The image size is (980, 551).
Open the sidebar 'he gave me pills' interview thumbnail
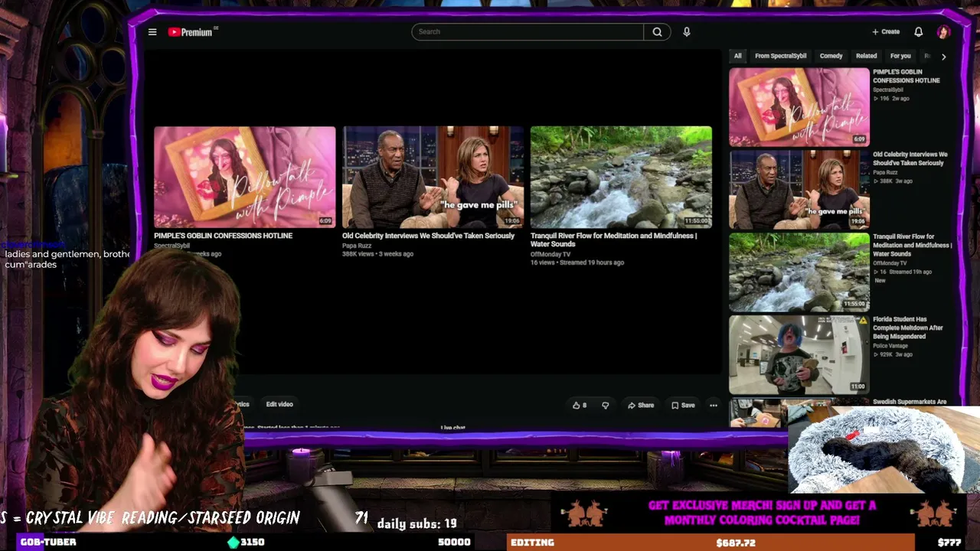coord(799,190)
